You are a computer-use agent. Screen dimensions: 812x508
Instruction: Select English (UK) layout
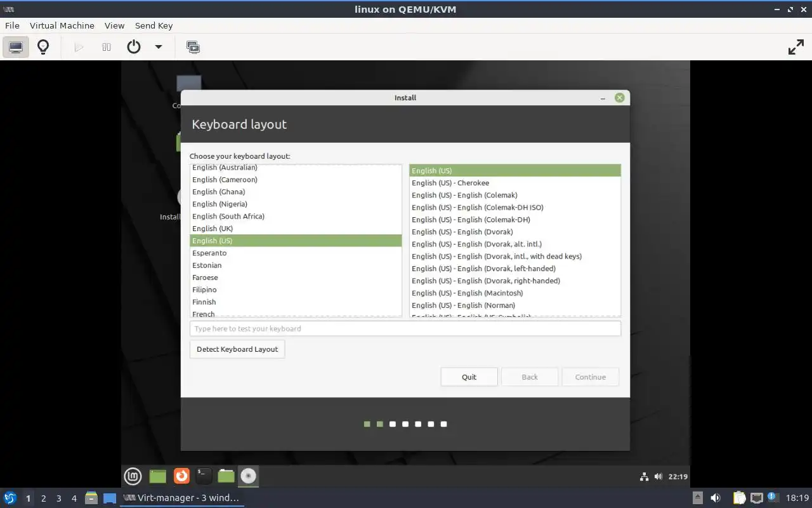[x=296, y=229]
